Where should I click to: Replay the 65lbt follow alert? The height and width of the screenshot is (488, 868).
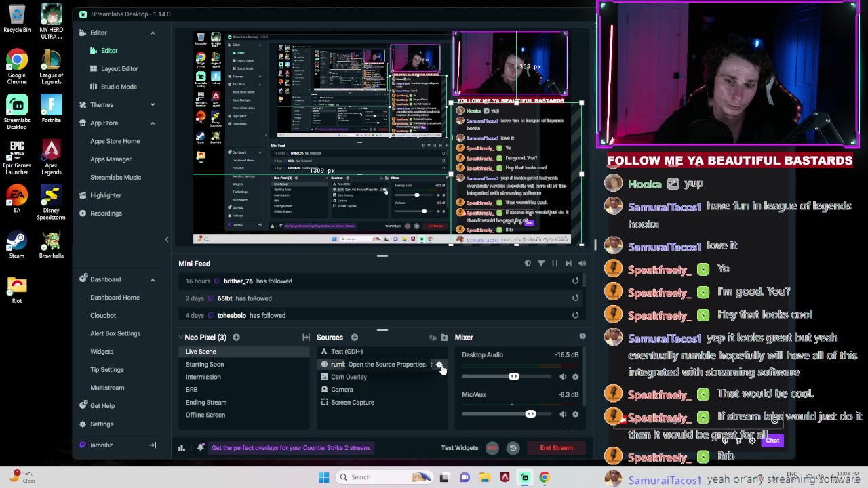point(575,298)
